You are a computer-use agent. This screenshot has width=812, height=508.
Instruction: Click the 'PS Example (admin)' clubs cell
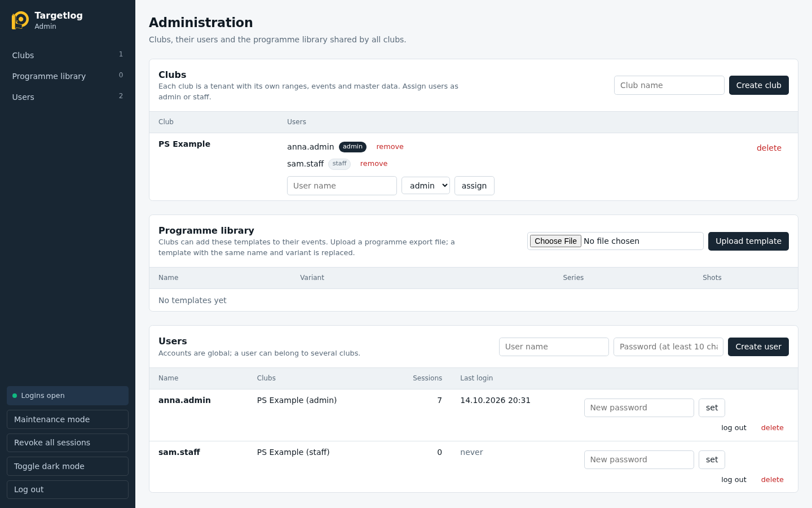click(297, 400)
